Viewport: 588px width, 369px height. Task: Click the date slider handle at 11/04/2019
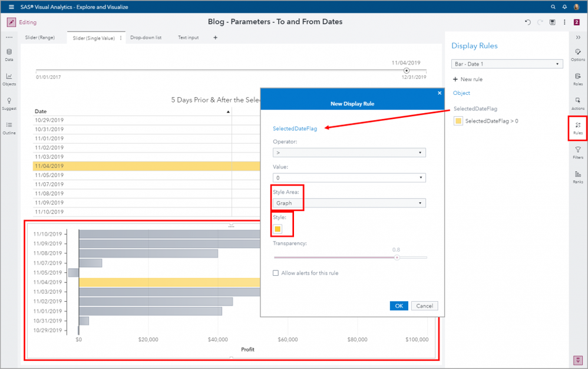(407, 71)
